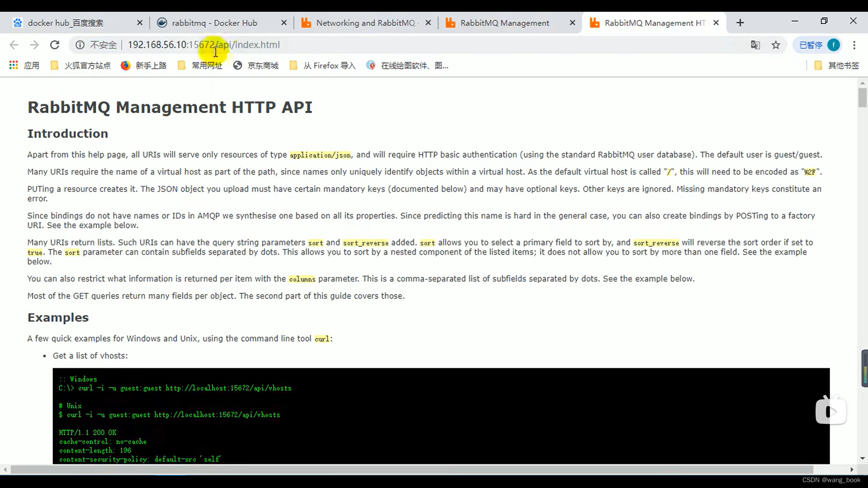Open the Chrome three-dot menu
Screen dimensions: 868x488
(x=854, y=45)
